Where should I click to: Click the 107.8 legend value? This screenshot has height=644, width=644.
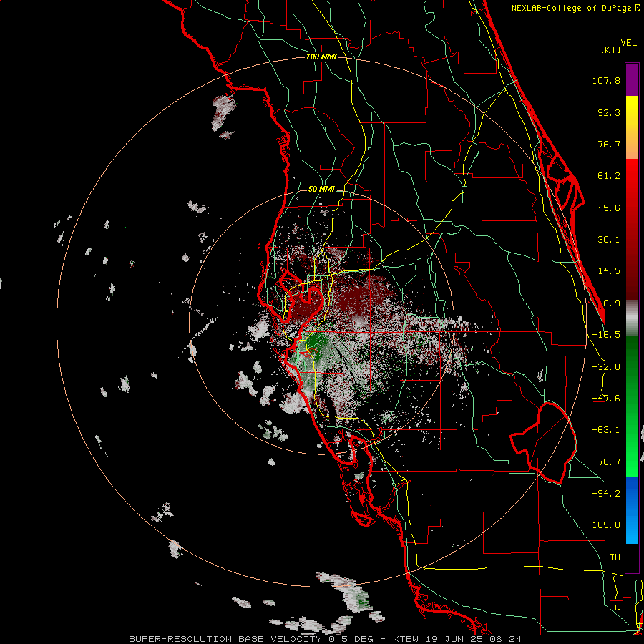pyautogui.click(x=606, y=80)
